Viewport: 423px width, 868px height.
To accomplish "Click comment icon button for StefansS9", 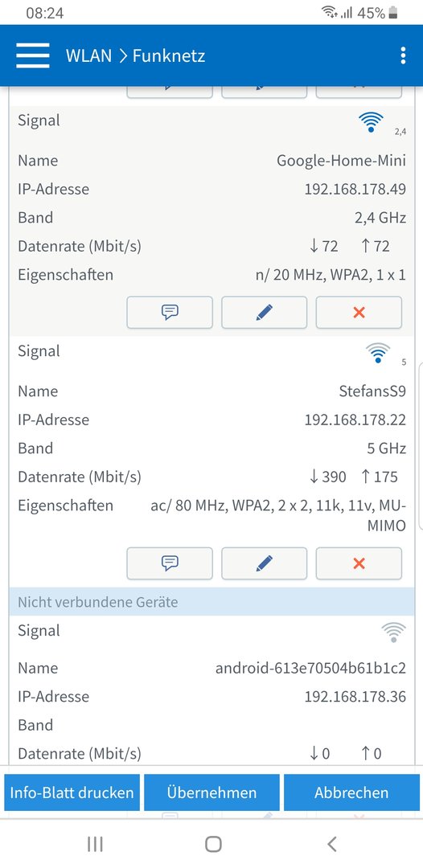I will point(170,563).
